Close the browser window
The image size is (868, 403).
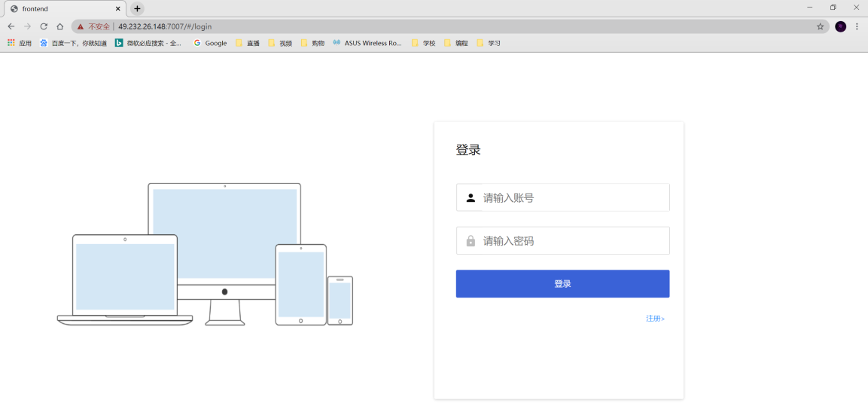pyautogui.click(x=856, y=8)
